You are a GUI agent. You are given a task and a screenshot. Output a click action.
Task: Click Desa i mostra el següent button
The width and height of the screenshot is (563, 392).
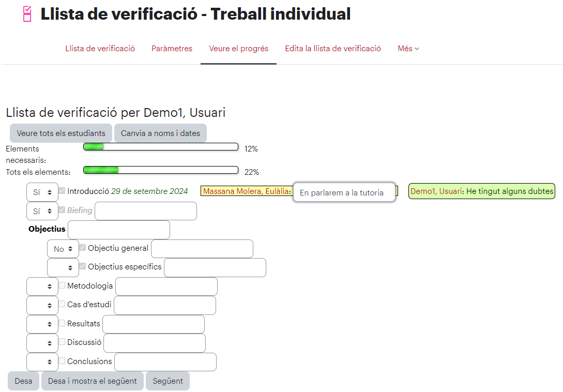coord(92,381)
